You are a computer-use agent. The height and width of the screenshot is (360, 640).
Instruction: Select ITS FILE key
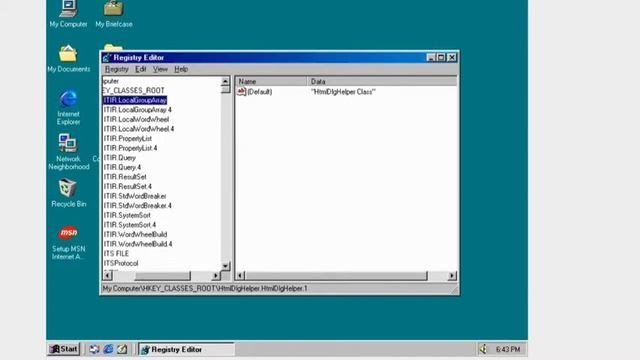(116, 253)
